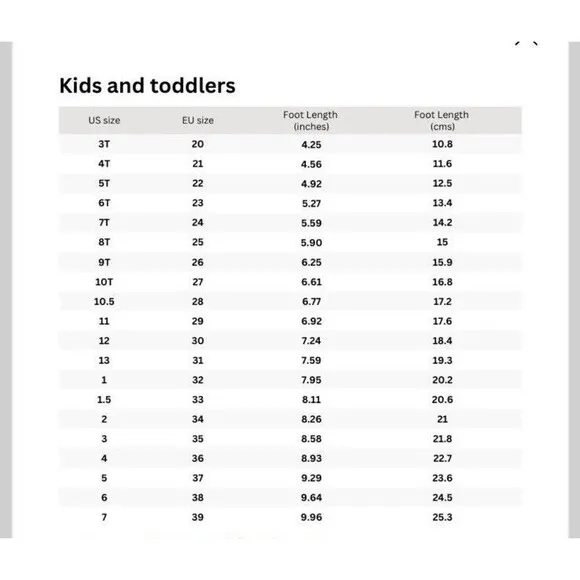
Task: Select EU size 28 cell
Action: [198, 301]
